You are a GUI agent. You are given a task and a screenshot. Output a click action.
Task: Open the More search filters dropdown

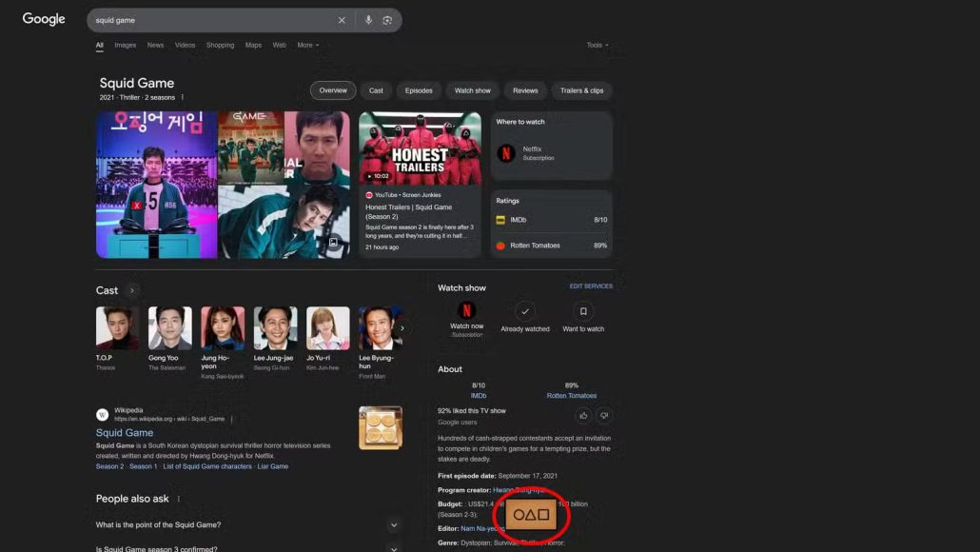307,45
